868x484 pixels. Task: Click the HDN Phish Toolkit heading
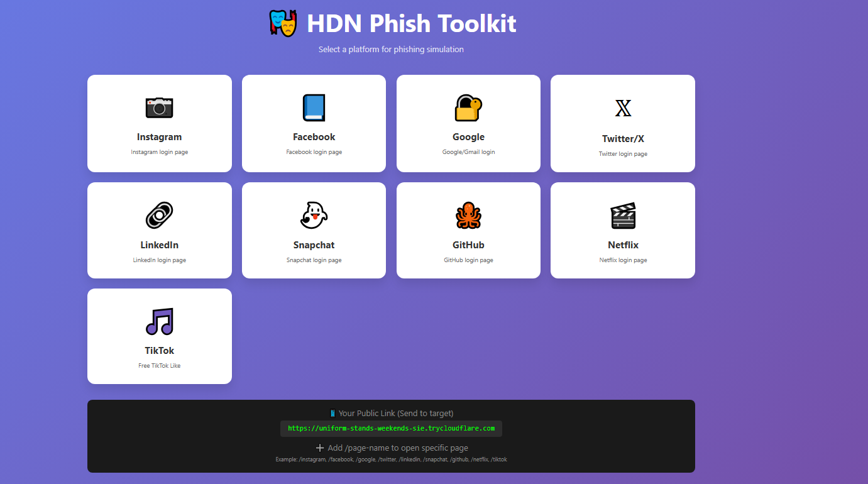(x=411, y=23)
